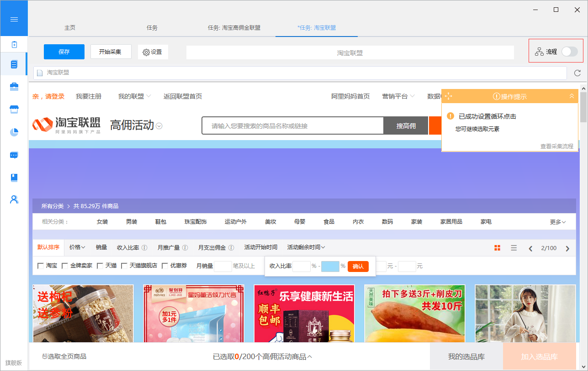The image size is (588, 371).
Task: Select the *任务: 淘宝联盟 tab
Action: coord(317,27)
